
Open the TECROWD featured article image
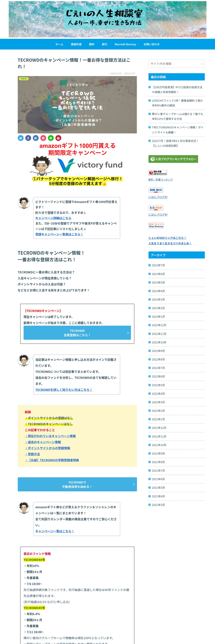click(x=77, y=105)
